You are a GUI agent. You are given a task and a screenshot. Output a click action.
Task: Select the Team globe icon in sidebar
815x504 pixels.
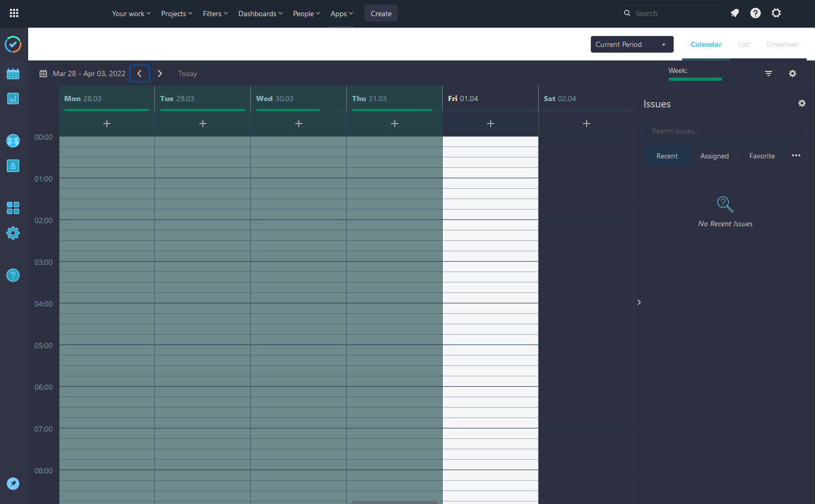coord(13,141)
